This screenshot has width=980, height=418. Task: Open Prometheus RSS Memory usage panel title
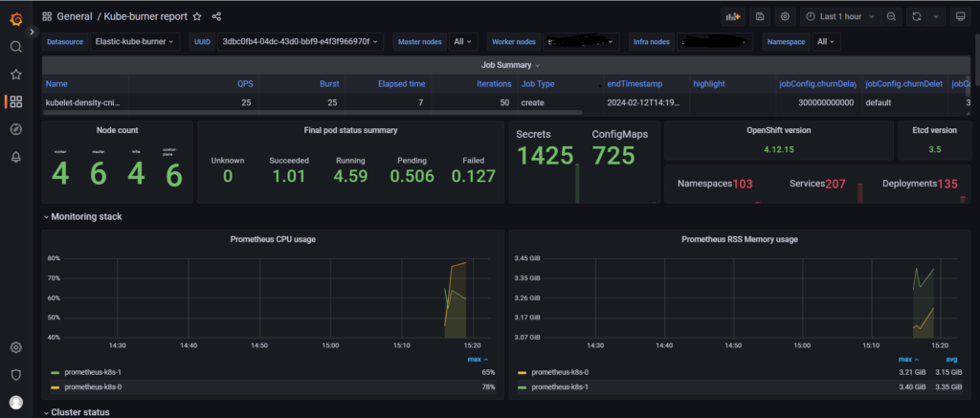740,239
